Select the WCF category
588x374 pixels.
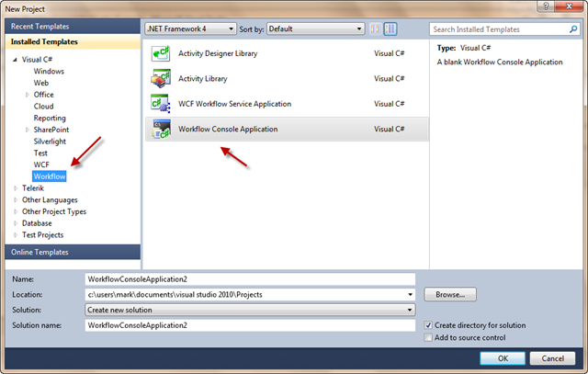point(41,164)
